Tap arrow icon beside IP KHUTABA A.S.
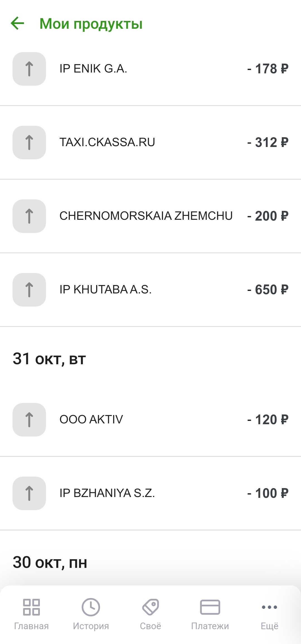 pyautogui.click(x=29, y=290)
